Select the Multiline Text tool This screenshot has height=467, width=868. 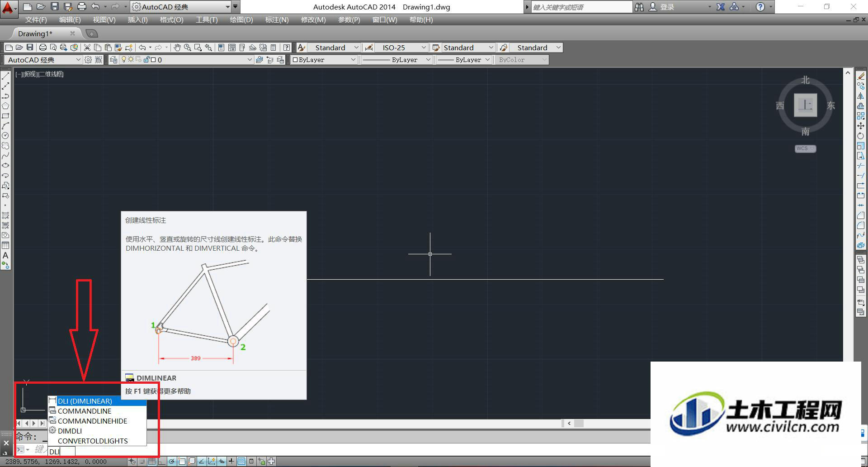5,255
